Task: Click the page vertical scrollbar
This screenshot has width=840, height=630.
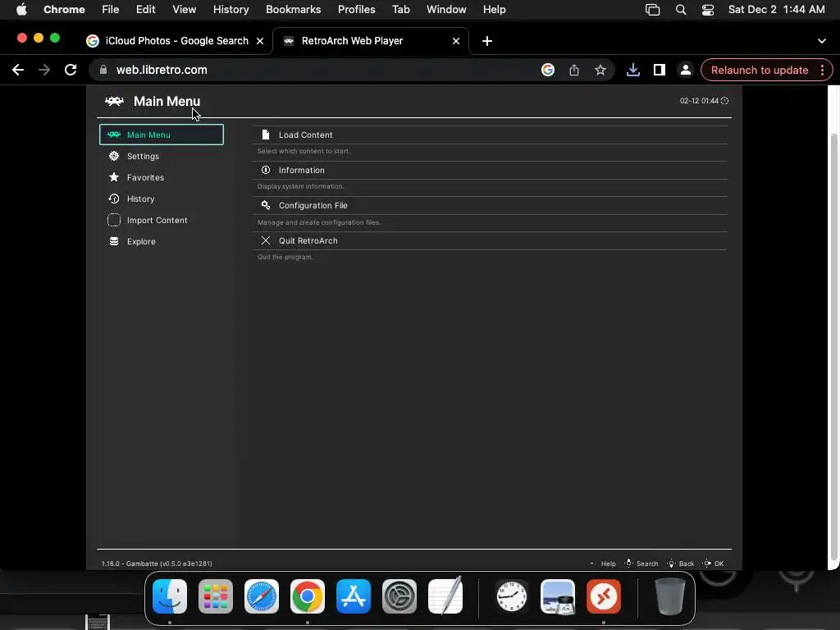Action: [x=833, y=348]
